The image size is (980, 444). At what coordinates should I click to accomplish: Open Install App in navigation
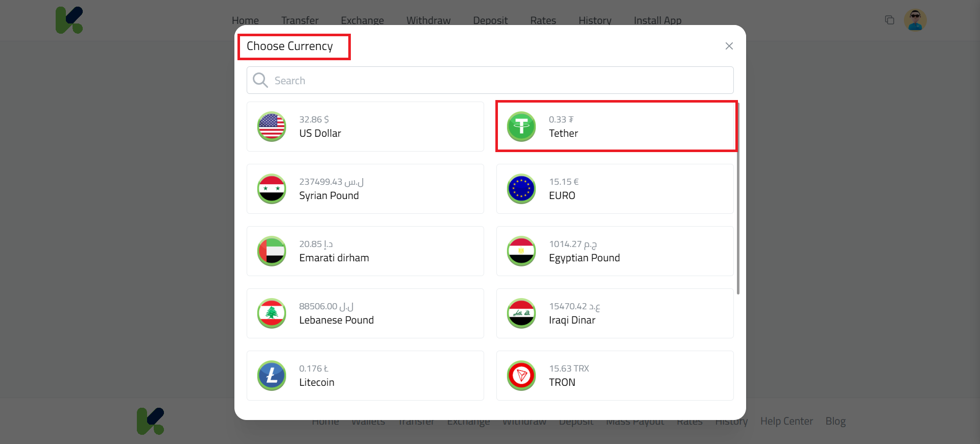658,20
